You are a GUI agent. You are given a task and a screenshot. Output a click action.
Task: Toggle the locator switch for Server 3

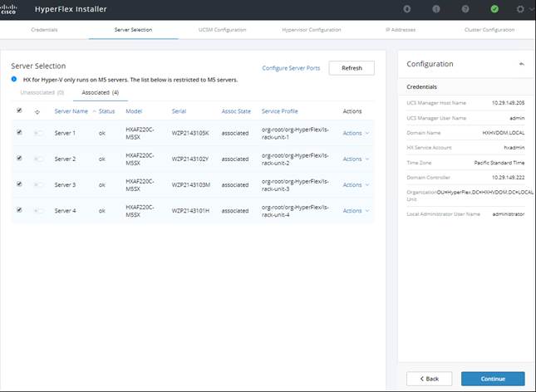38,185
